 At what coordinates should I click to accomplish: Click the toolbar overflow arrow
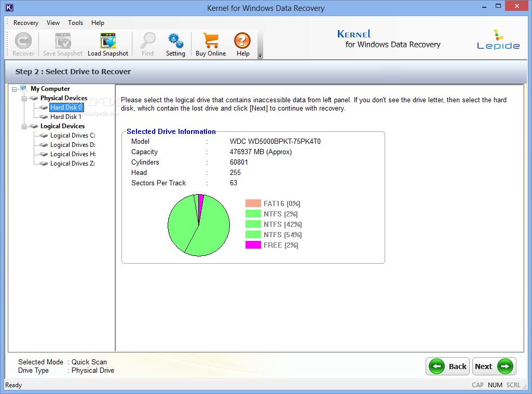(x=260, y=56)
